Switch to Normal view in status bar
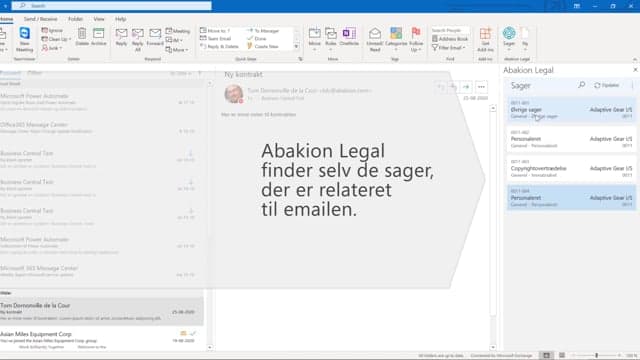 point(546,356)
